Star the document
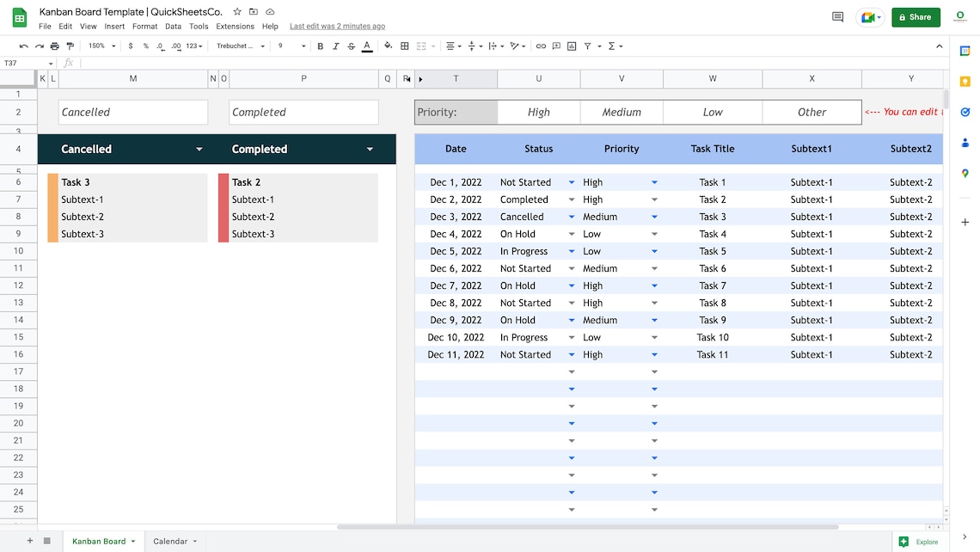 (x=237, y=12)
